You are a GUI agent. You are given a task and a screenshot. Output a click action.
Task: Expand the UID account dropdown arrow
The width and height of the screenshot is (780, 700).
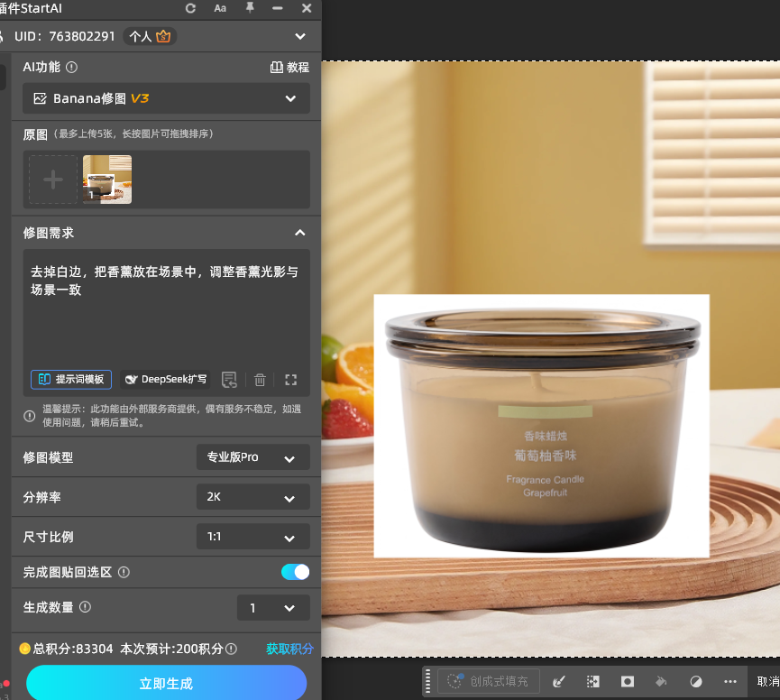300,36
